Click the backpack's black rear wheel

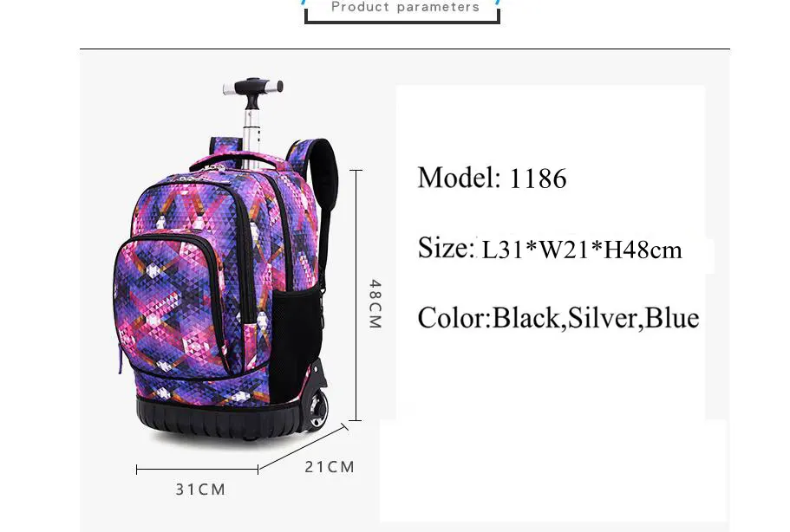click(x=317, y=406)
